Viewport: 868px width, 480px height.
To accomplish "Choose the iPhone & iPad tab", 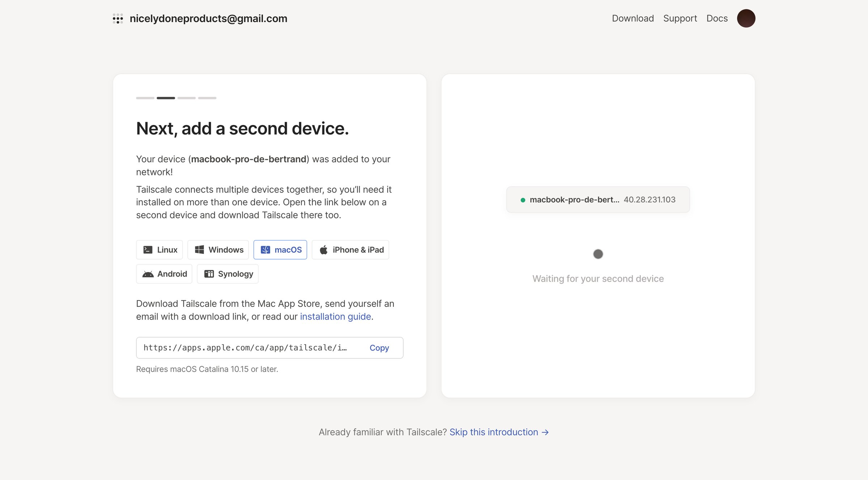I will [x=350, y=250].
